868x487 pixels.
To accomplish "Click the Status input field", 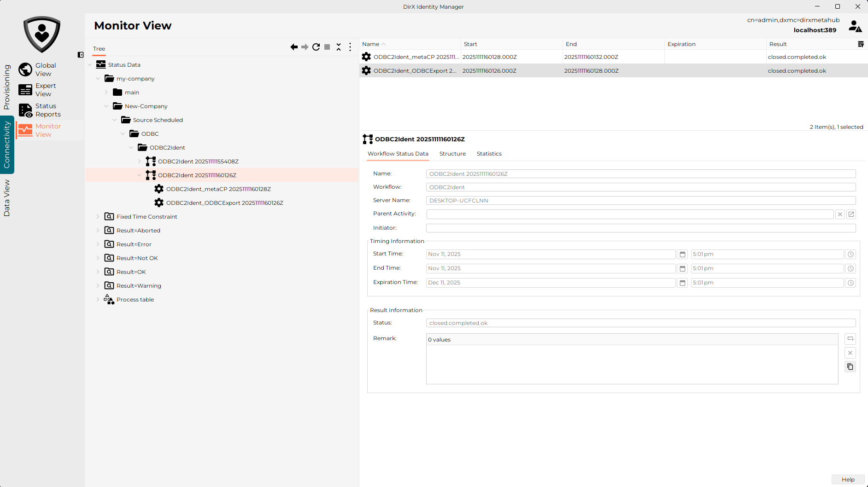I will pos(641,323).
